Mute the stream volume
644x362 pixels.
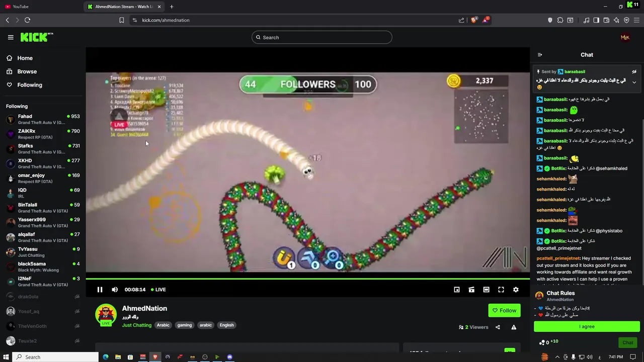(x=115, y=290)
